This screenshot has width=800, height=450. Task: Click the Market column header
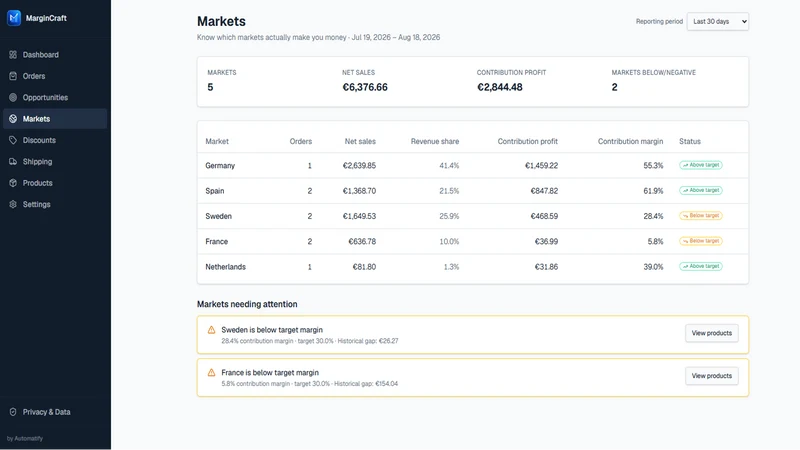[x=217, y=141]
